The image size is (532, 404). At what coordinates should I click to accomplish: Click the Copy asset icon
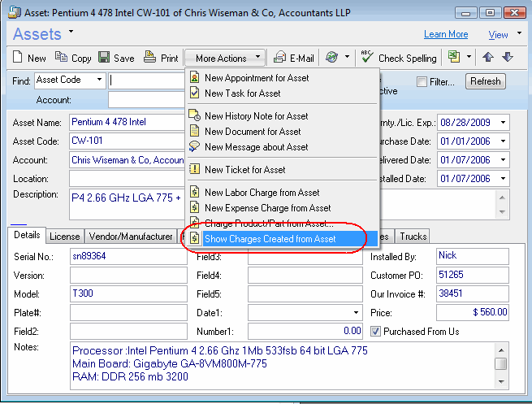(62, 58)
